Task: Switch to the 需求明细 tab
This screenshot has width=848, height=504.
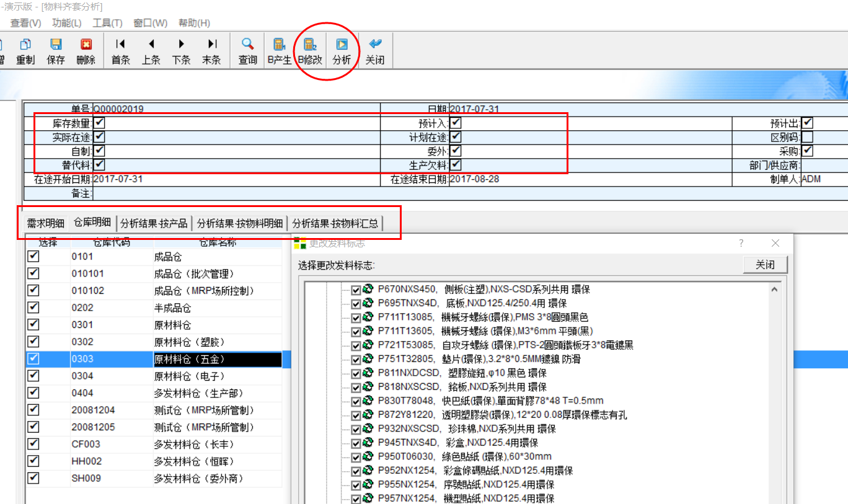Action: (x=45, y=223)
